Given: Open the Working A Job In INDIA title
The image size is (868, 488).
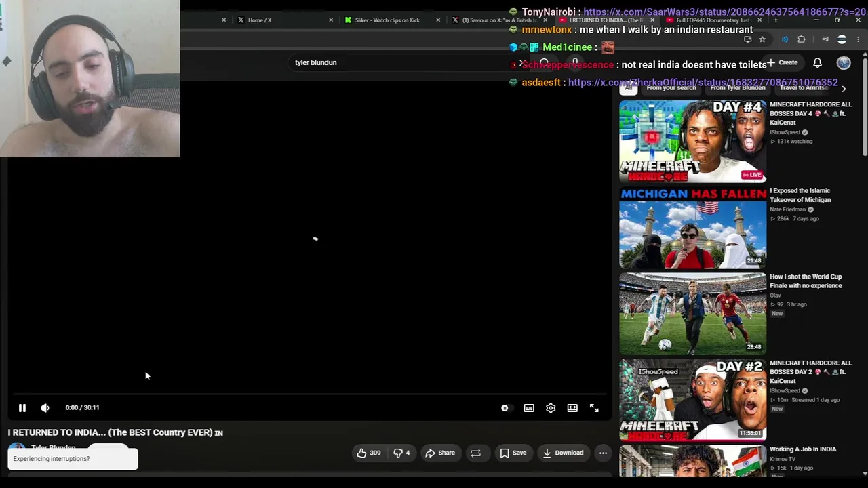Looking at the screenshot, I should pyautogui.click(x=803, y=449).
